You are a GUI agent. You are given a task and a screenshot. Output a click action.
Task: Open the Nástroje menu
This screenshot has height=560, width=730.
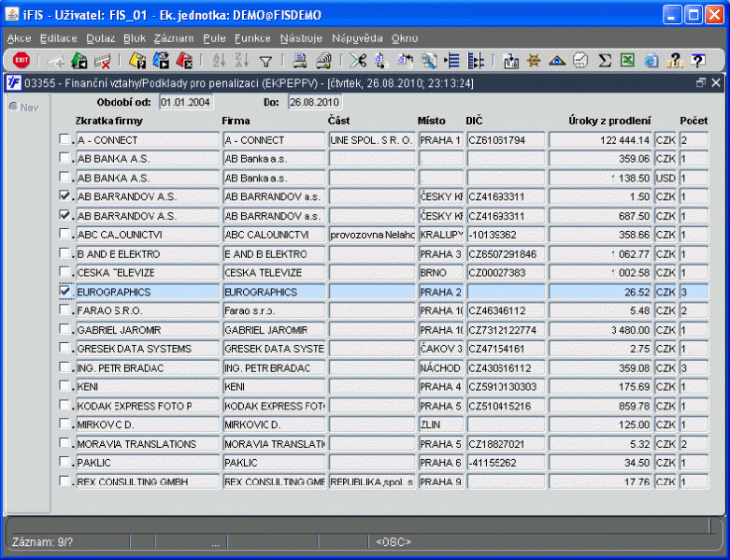tap(301, 38)
